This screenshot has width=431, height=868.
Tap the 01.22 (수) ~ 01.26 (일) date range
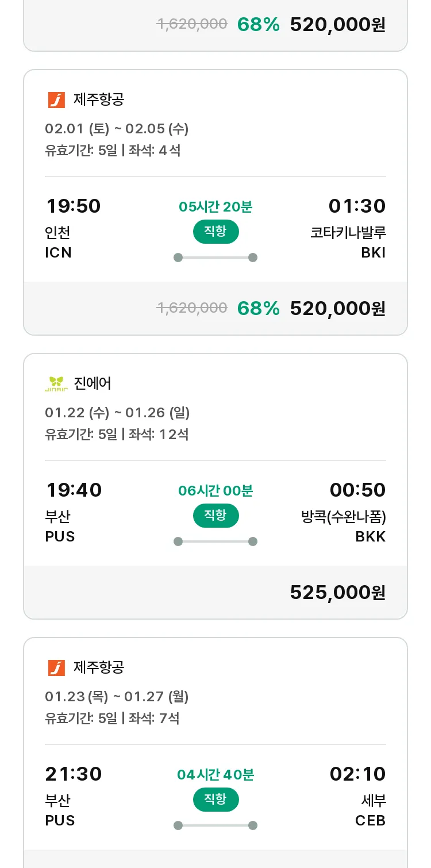pyautogui.click(x=117, y=413)
